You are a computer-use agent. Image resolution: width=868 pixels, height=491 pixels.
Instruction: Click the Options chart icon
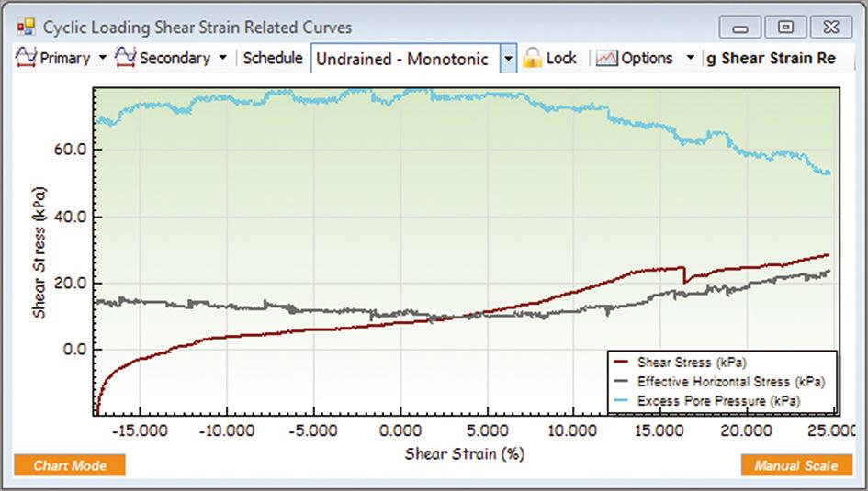pos(606,58)
